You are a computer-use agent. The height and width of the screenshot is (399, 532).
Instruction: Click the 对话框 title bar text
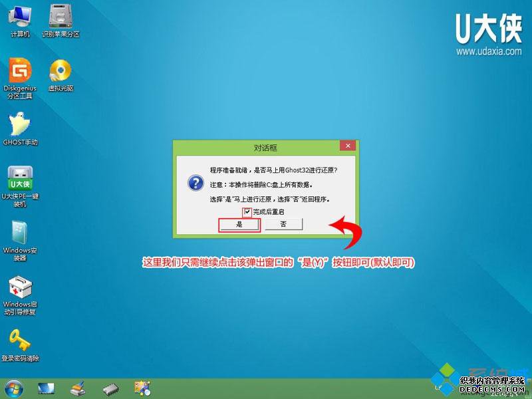[x=265, y=148]
